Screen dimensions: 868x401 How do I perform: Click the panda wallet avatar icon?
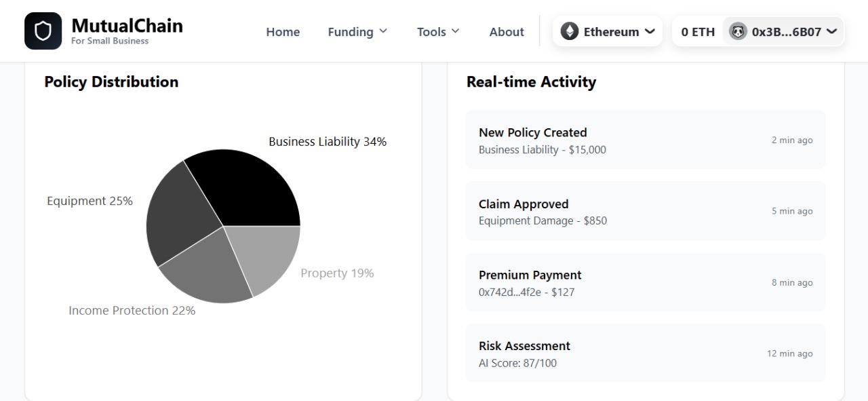[738, 31]
